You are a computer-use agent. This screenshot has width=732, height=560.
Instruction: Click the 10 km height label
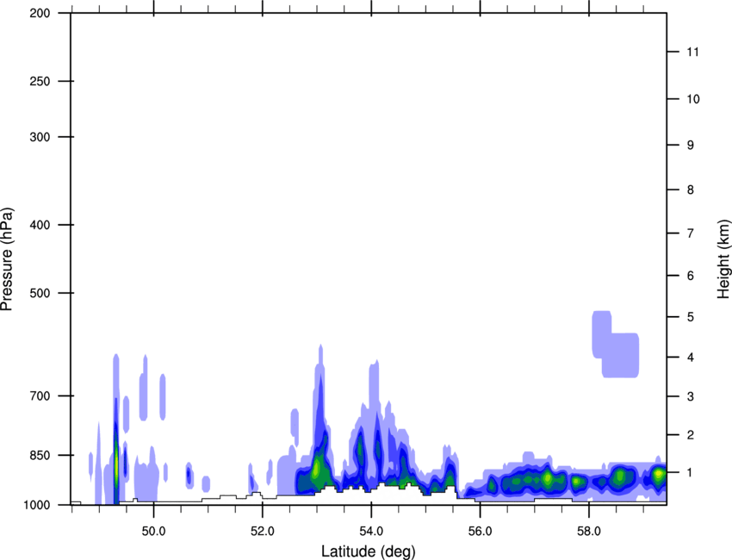click(x=692, y=99)
